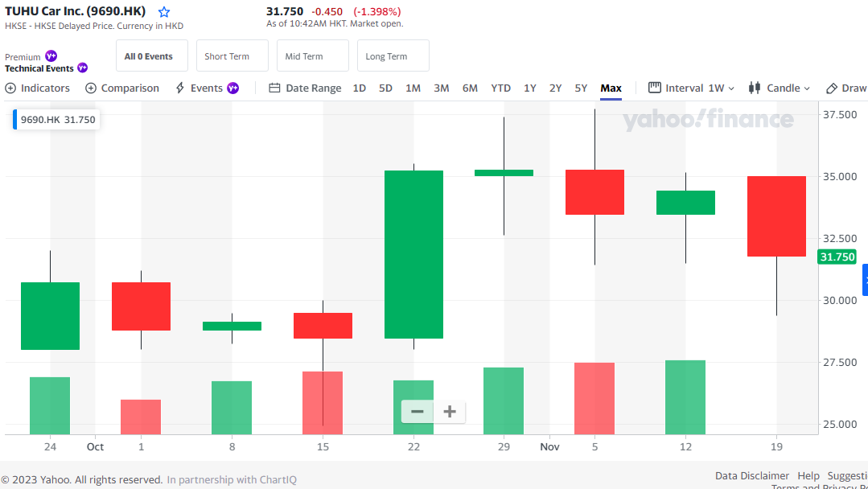Expand the blue side panel arrow

coord(866,280)
